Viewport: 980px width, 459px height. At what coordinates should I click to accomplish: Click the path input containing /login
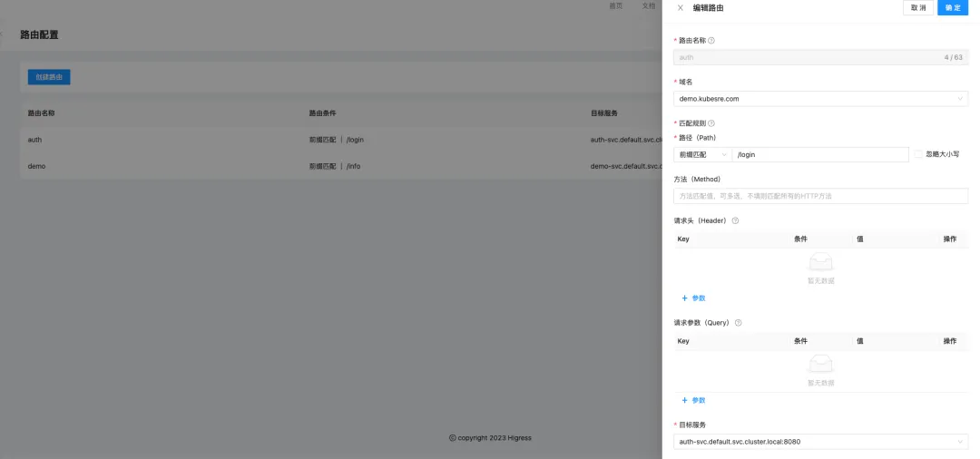click(819, 154)
